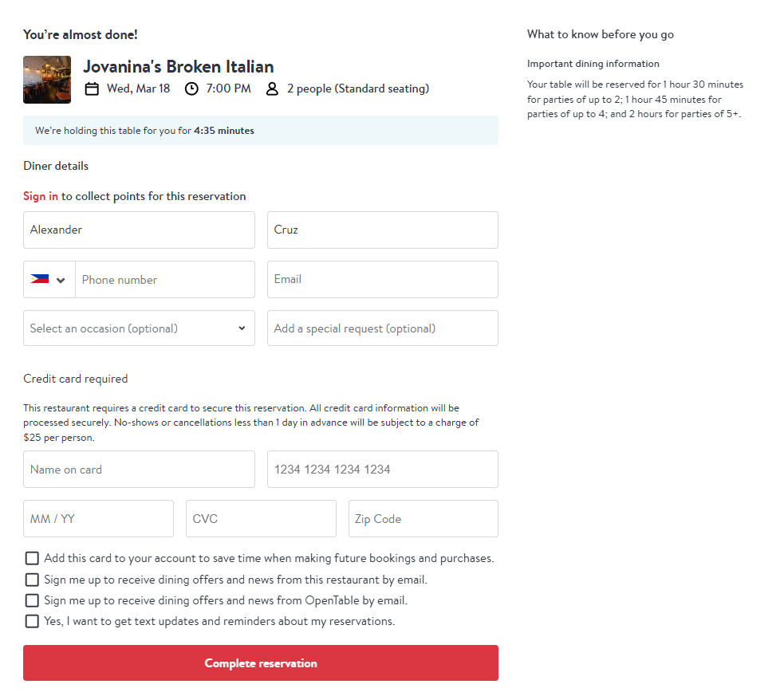
Task: Click the Philippines flag icon
Action: (x=40, y=279)
